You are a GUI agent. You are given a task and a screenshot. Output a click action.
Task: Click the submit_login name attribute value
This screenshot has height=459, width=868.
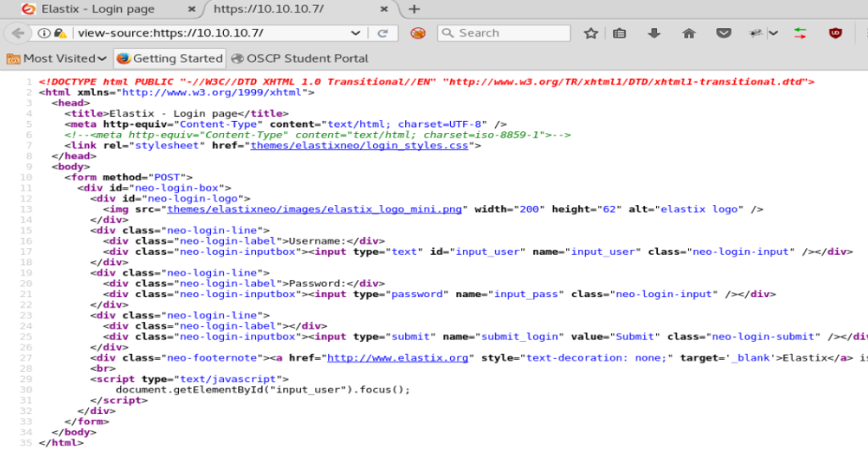click(520, 337)
